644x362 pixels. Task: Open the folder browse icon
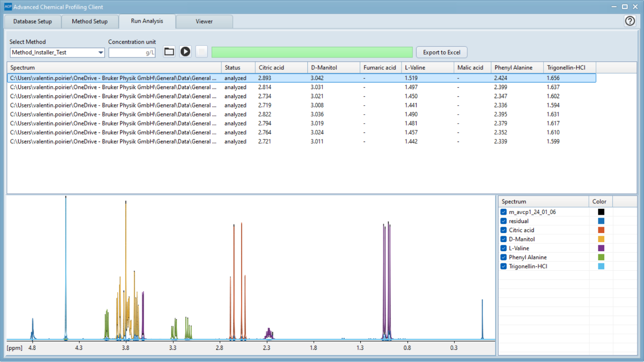pos(169,52)
